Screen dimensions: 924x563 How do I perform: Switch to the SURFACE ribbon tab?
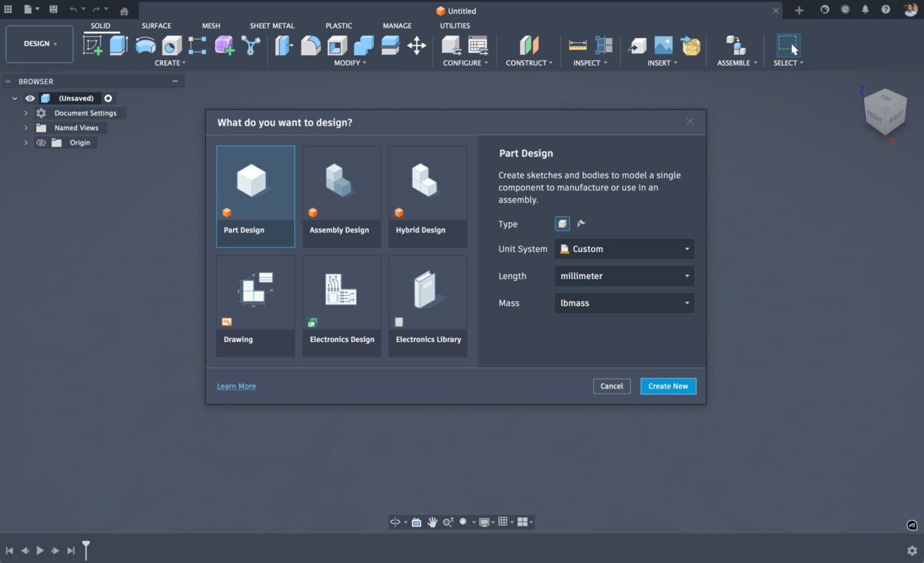[156, 26]
